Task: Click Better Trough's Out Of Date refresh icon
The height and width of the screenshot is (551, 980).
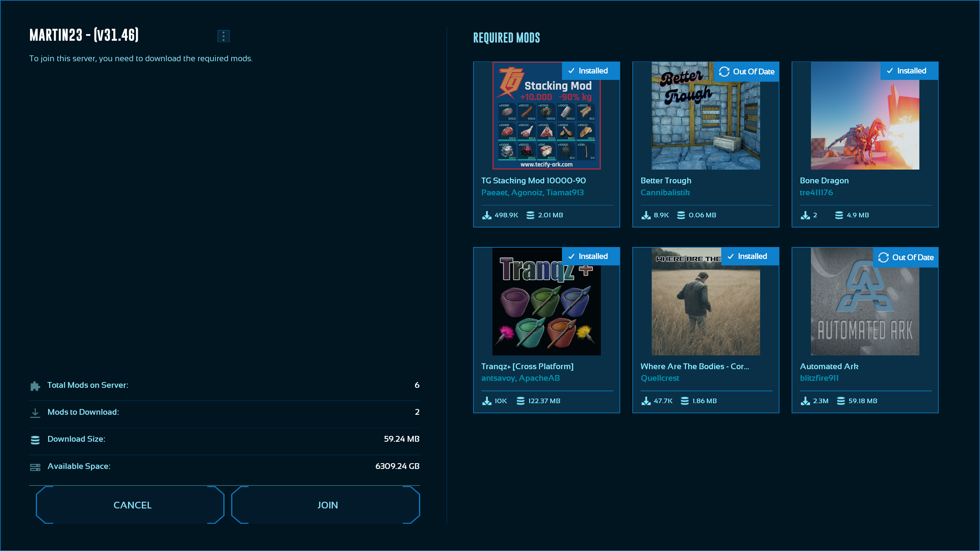Action: [x=724, y=72]
